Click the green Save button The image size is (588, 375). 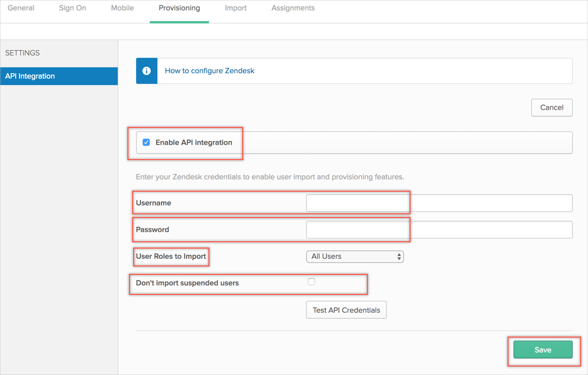coord(543,350)
